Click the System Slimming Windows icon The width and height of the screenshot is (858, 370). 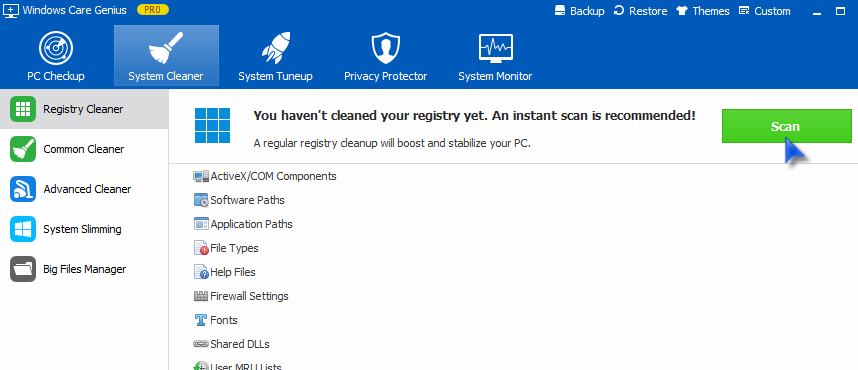tap(23, 229)
